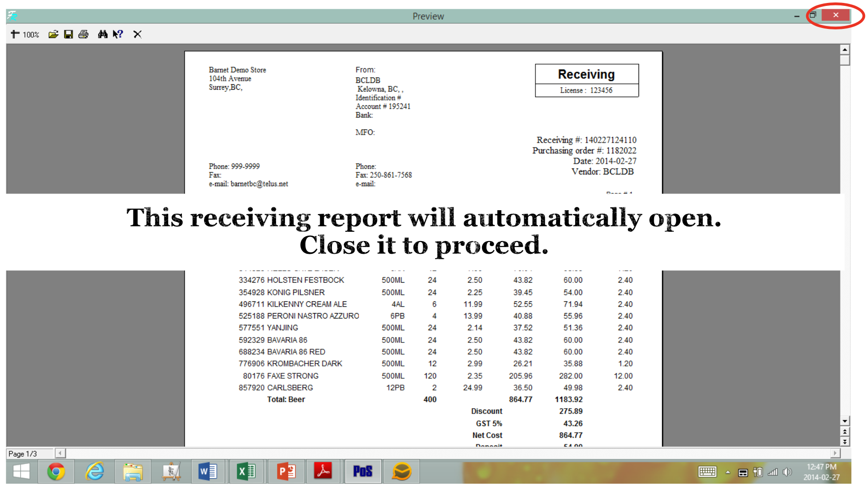Click the 100% zoom level in toolbar
The width and height of the screenshot is (868, 488).
coord(31,35)
